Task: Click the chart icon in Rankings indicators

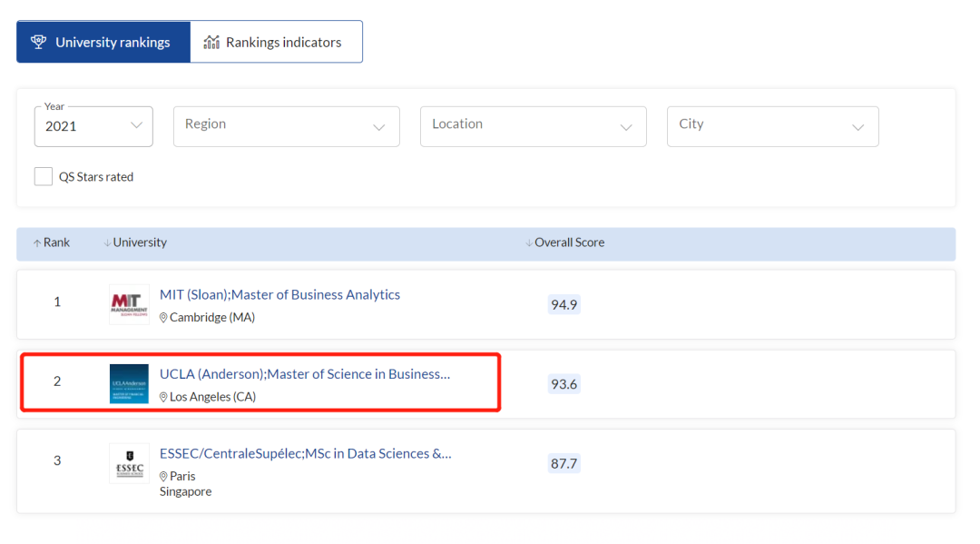Action: click(x=211, y=42)
